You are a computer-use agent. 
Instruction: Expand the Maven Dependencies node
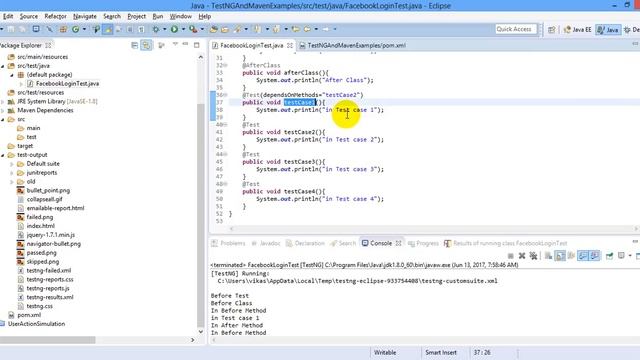(3, 110)
